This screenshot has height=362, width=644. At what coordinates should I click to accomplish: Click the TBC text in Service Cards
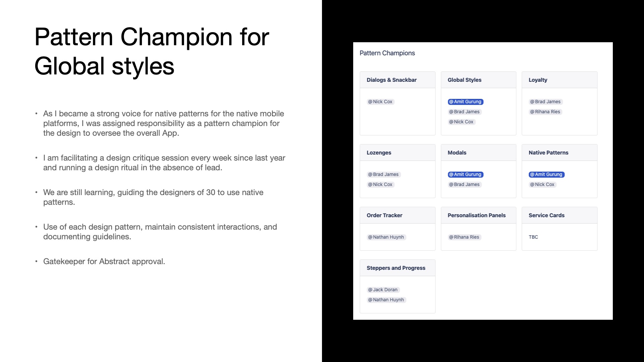(x=533, y=237)
